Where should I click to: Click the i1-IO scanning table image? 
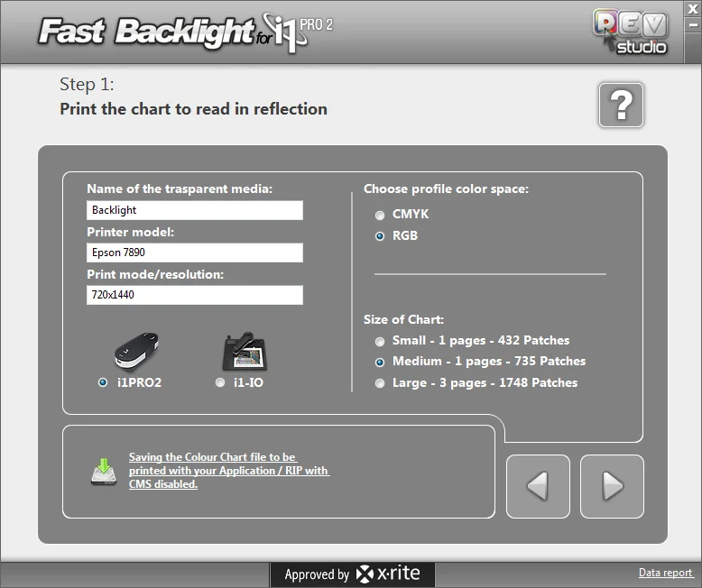(x=245, y=352)
